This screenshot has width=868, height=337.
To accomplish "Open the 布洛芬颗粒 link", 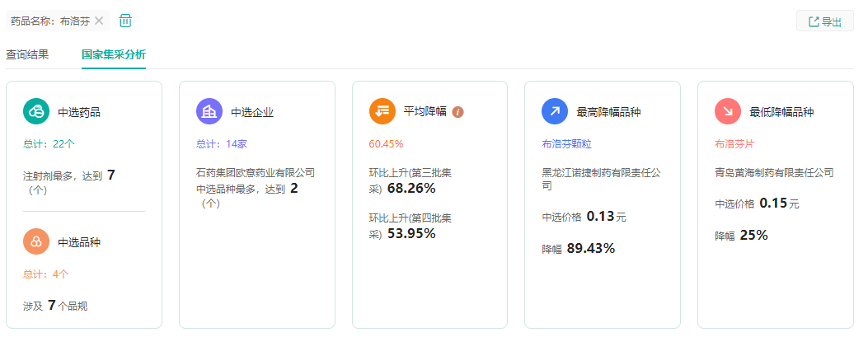I will (566, 144).
